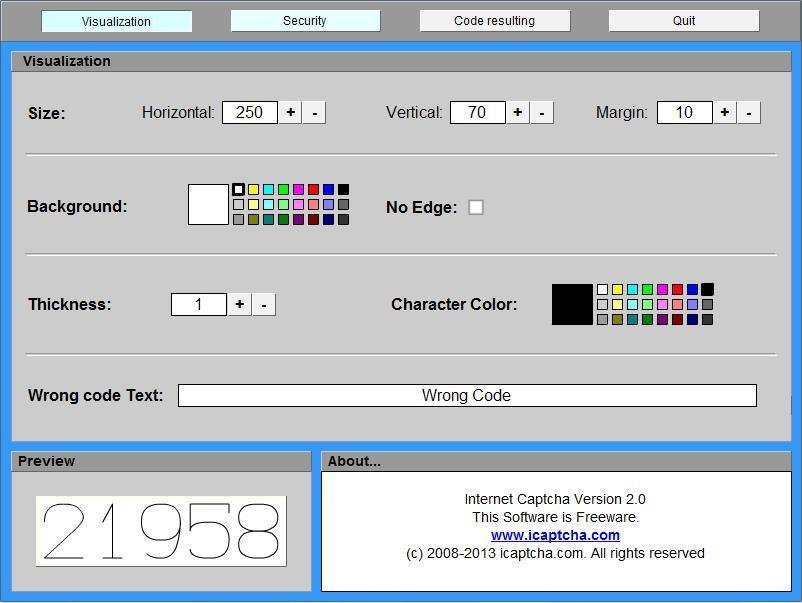802x603 pixels.
Task: Quit the Internet Captcha application
Action: point(683,20)
